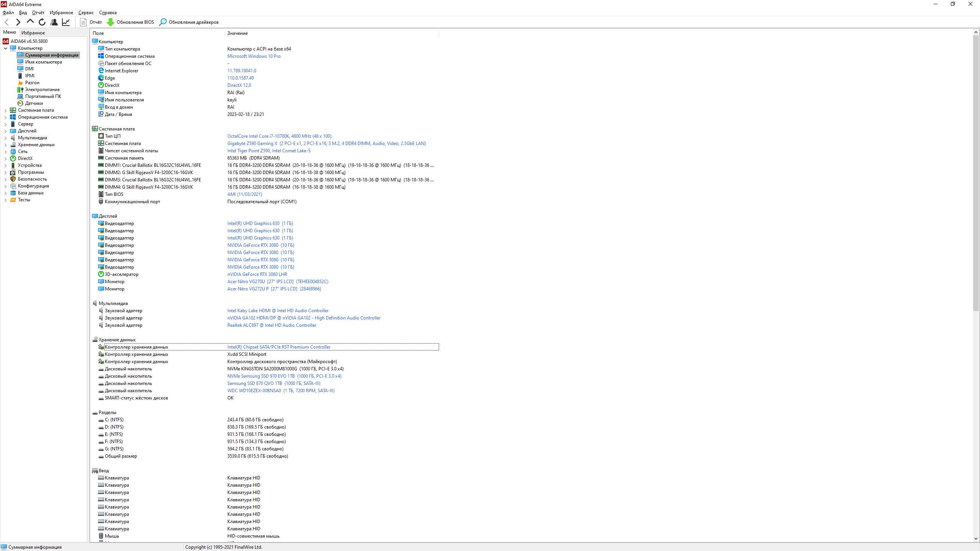This screenshot has width=980, height=551.
Task: Open the DirectX 12.0 link
Action: 239,85
